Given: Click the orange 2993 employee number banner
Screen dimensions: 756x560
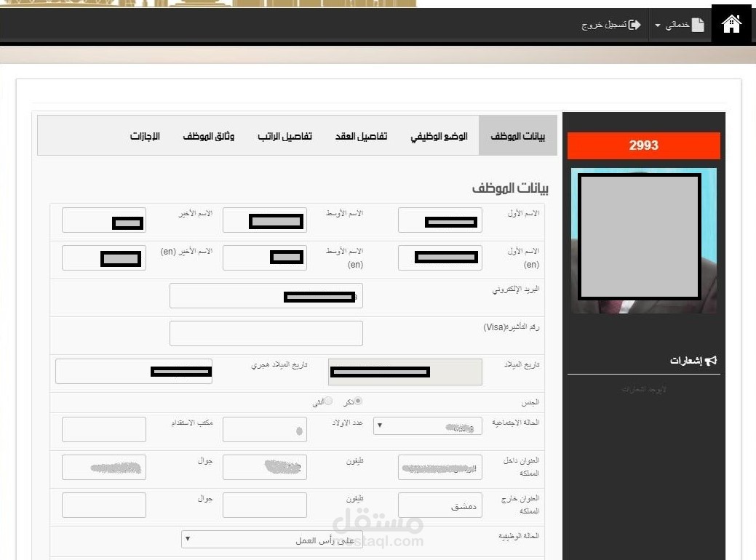Looking at the screenshot, I should 643,145.
